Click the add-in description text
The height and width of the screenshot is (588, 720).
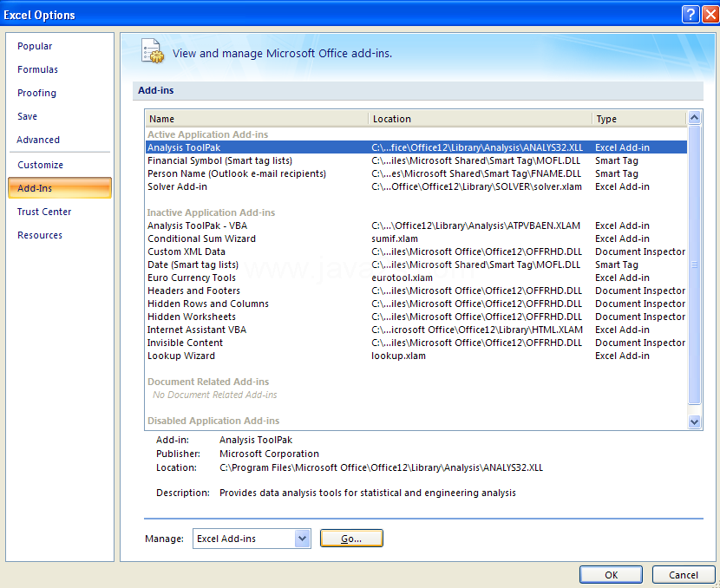[367, 493]
